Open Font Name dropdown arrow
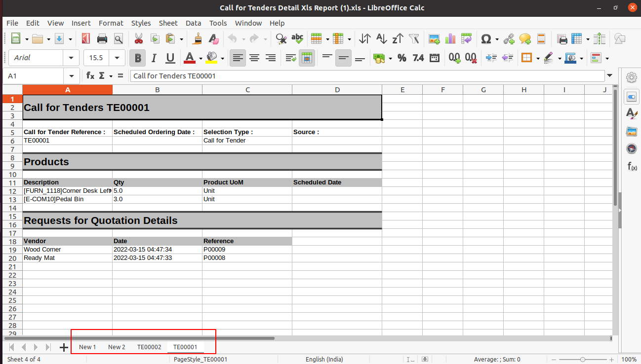641x364 pixels. pyautogui.click(x=71, y=58)
